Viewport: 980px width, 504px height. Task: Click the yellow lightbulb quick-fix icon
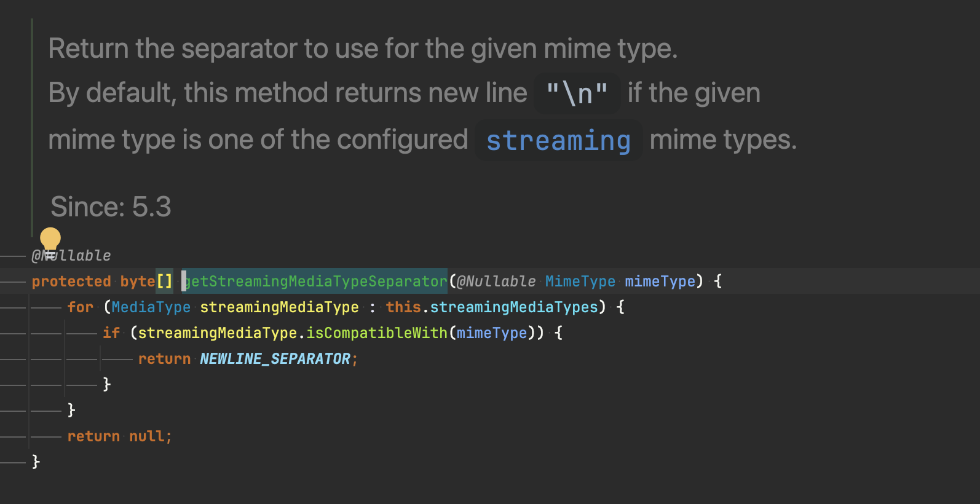click(50, 240)
